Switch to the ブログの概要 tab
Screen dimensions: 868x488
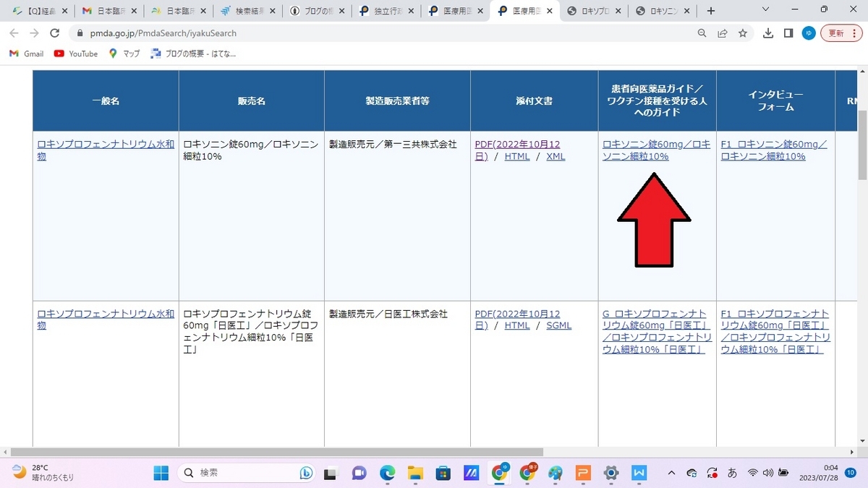315,11
